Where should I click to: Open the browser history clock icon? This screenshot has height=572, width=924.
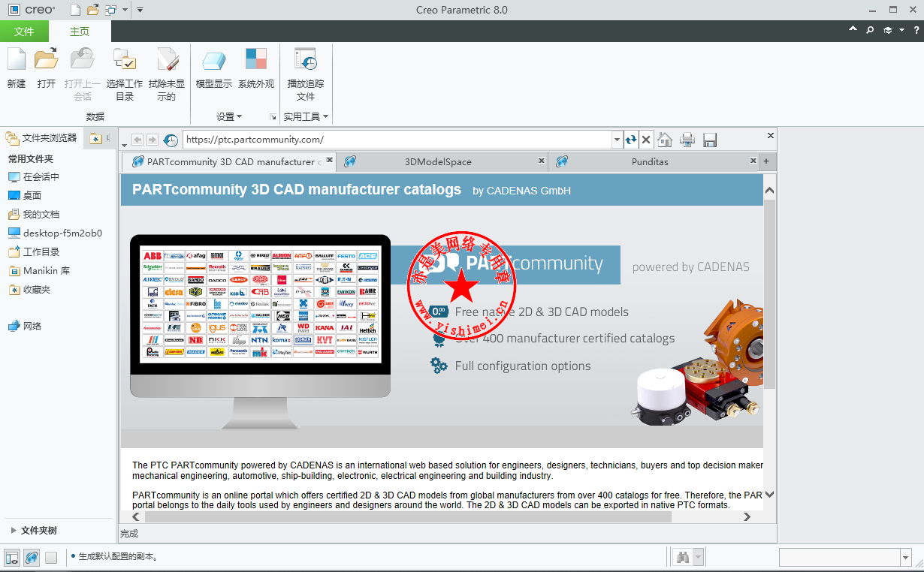click(x=171, y=140)
